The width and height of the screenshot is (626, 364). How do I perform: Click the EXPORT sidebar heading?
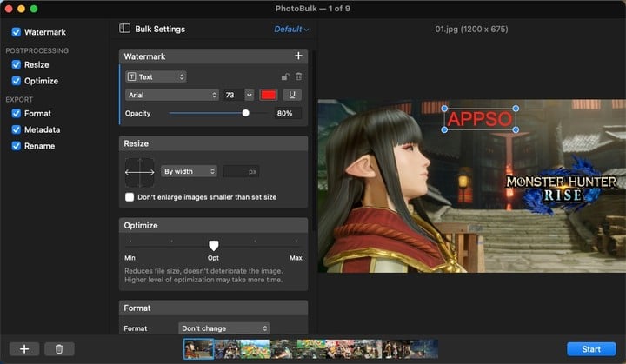(x=19, y=99)
